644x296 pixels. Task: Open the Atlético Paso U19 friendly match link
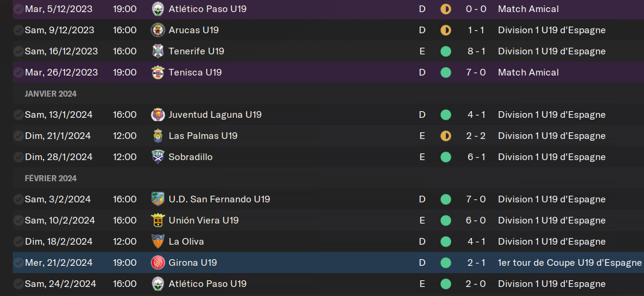[x=207, y=8]
